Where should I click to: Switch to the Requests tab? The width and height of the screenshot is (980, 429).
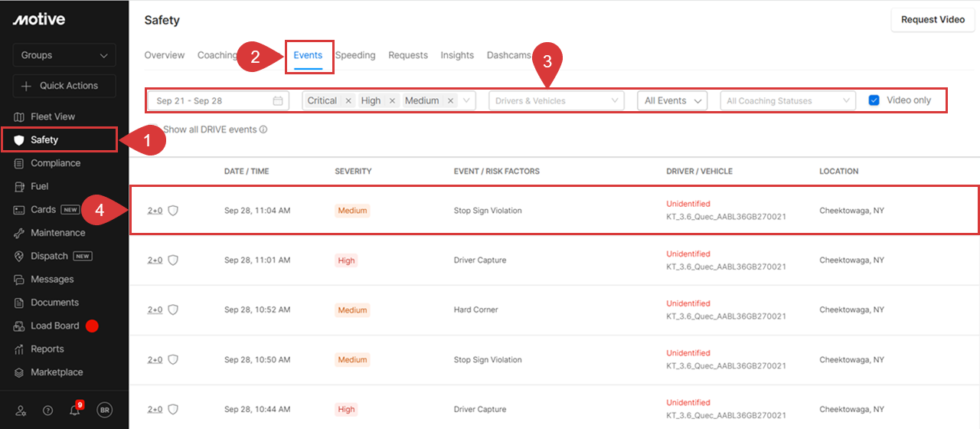(408, 55)
